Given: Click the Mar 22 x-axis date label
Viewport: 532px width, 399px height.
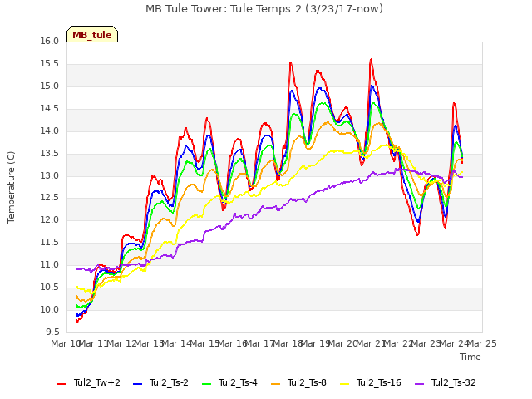Looking at the screenshot, I should tap(398, 343).
